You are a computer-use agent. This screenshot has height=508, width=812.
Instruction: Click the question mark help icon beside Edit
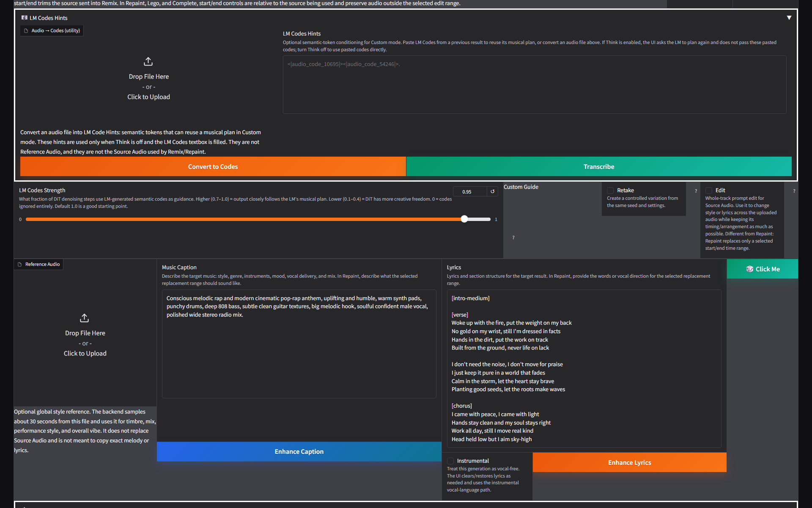coord(794,191)
